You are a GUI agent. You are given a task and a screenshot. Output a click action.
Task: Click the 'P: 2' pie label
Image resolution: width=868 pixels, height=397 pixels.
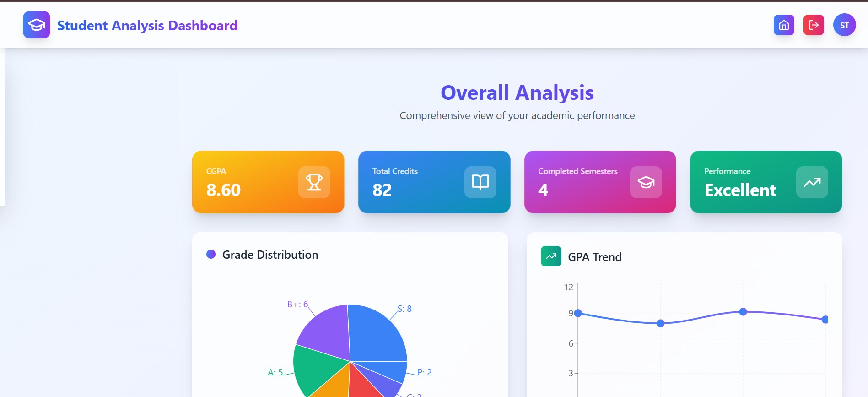point(425,372)
